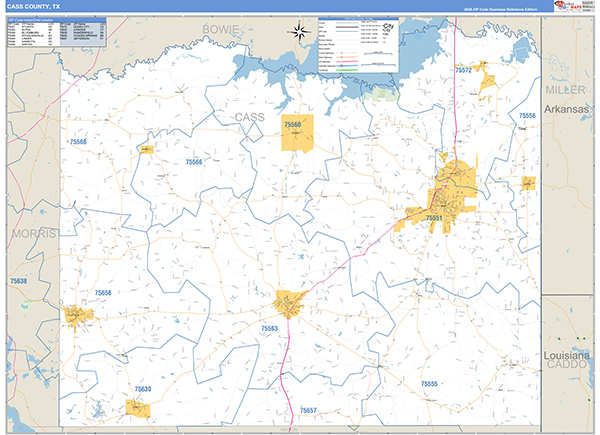Click the yellow square at ZIP 75560

[x=297, y=133]
